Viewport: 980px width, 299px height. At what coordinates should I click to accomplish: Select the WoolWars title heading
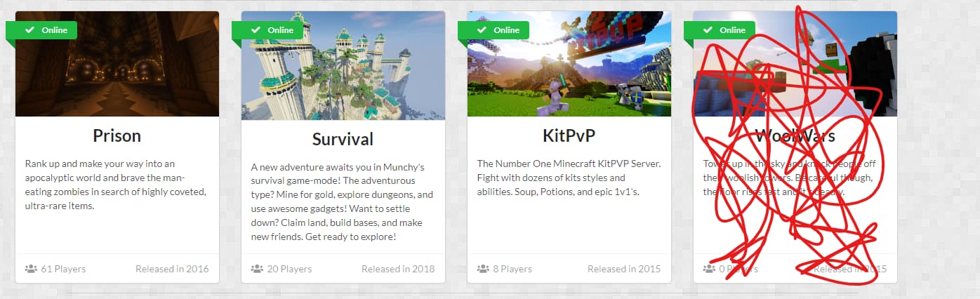coord(795,135)
